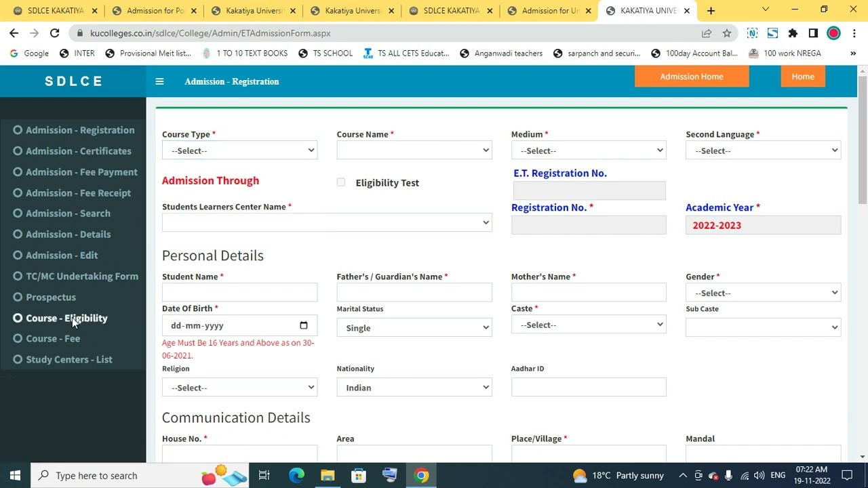Open a new browser tab with plus icon
The width and height of the screenshot is (868, 488).
[711, 11]
